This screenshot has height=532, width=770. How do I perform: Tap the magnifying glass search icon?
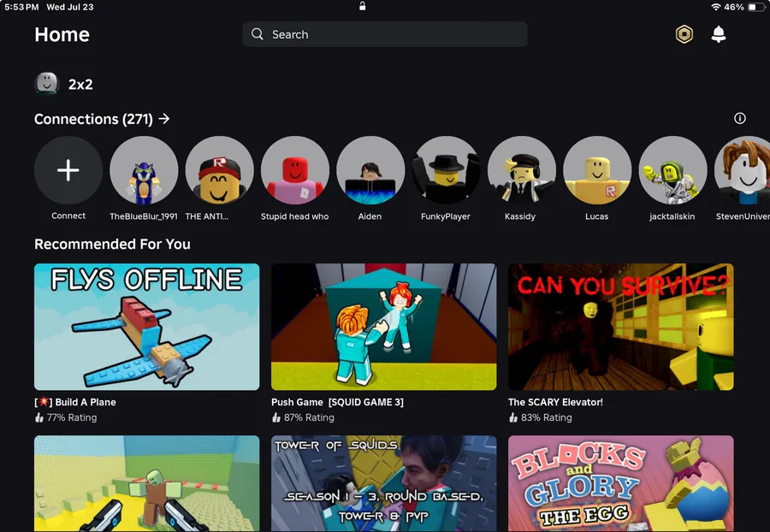258,34
